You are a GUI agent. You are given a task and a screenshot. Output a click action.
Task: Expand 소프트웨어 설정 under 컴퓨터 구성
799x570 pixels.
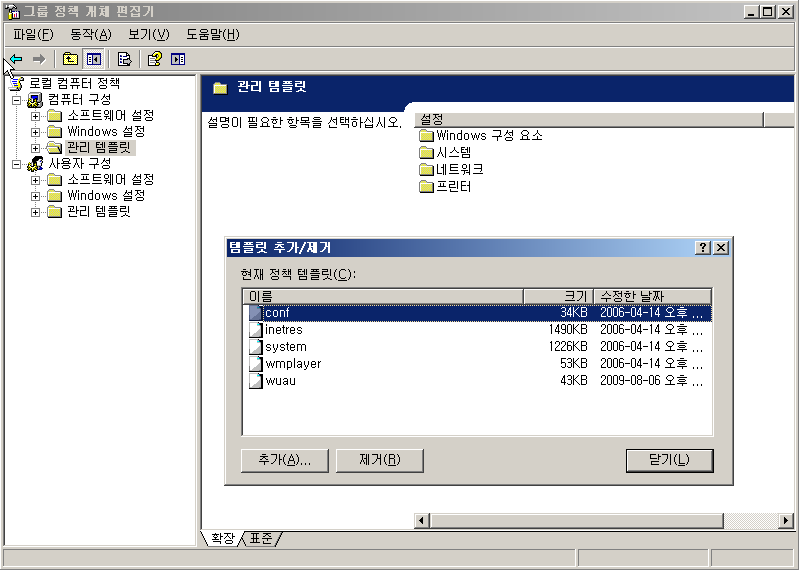click(35, 116)
